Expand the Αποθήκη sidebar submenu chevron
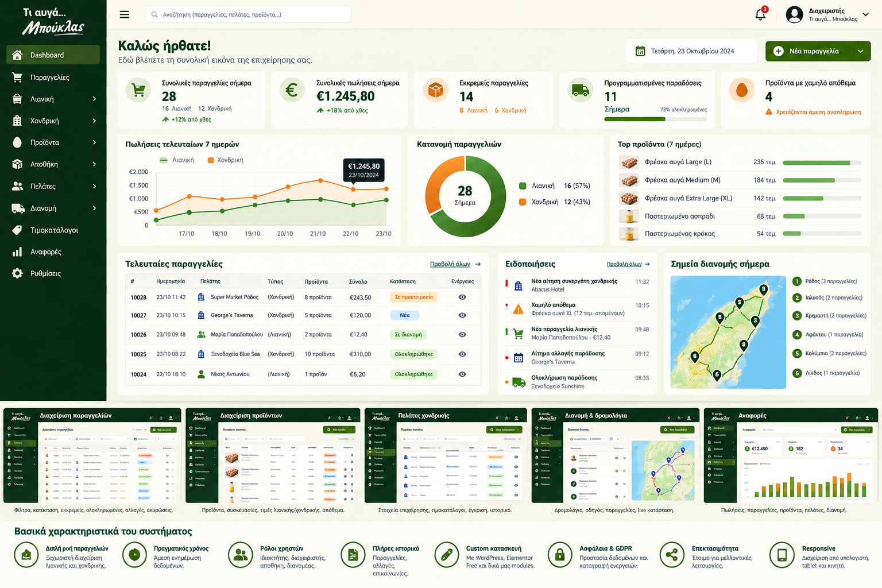 tap(94, 164)
